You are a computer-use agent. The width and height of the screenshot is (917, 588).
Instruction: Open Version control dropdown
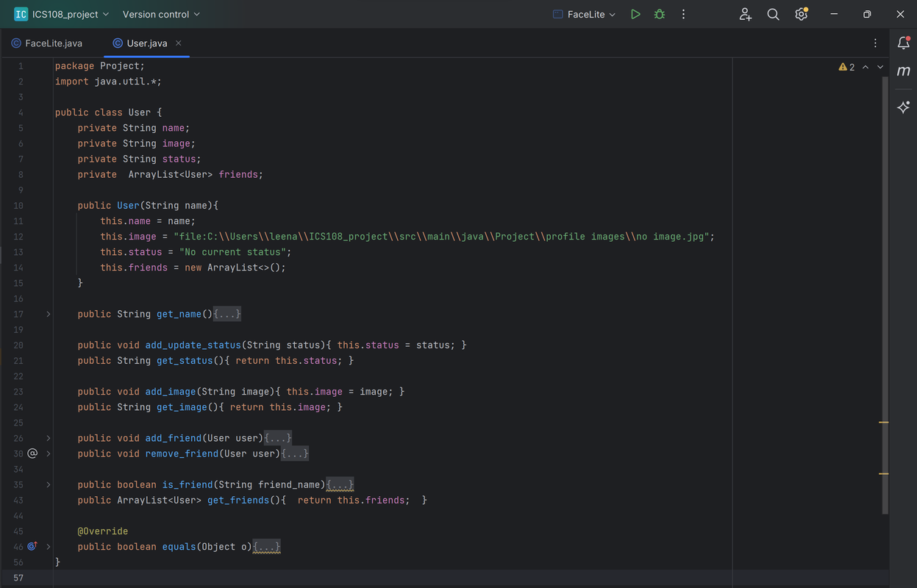click(x=161, y=14)
